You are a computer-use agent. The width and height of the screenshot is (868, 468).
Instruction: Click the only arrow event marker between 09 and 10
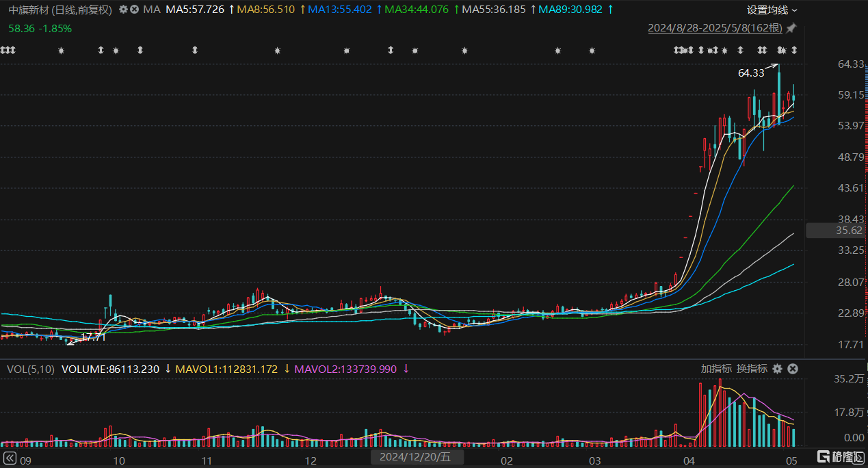[101, 51]
